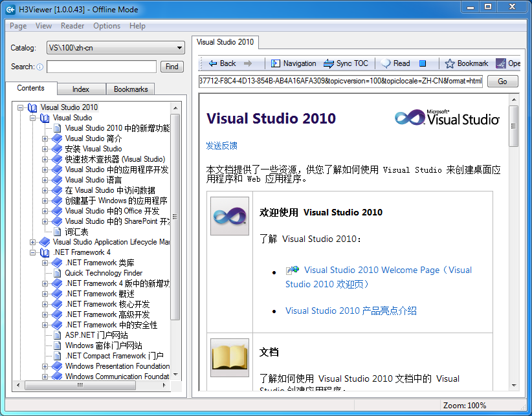Click the Zoom: 100% status text

point(465,406)
